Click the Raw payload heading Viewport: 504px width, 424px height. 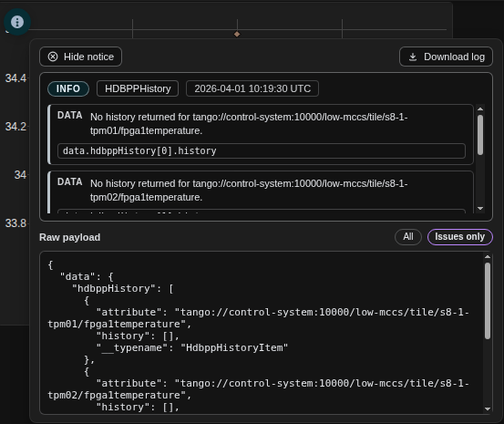pyautogui.click(x=70, y=237)
